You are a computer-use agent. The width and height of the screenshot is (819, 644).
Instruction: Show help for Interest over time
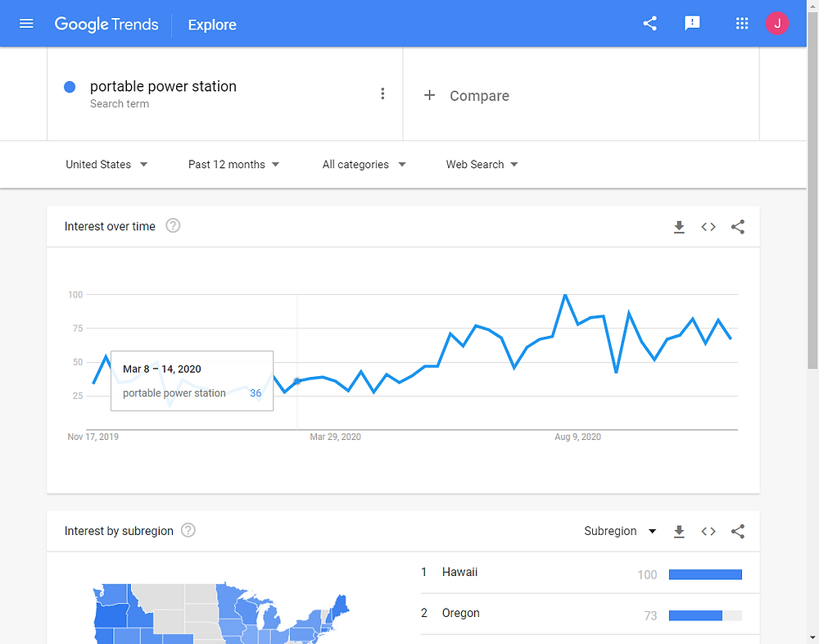(x=173, y=226)
